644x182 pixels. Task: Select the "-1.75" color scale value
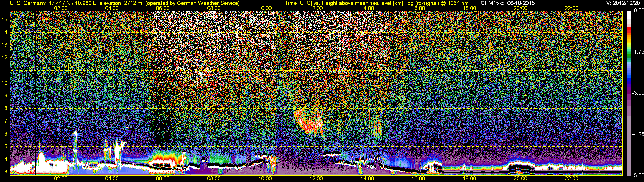click(638, 52)
